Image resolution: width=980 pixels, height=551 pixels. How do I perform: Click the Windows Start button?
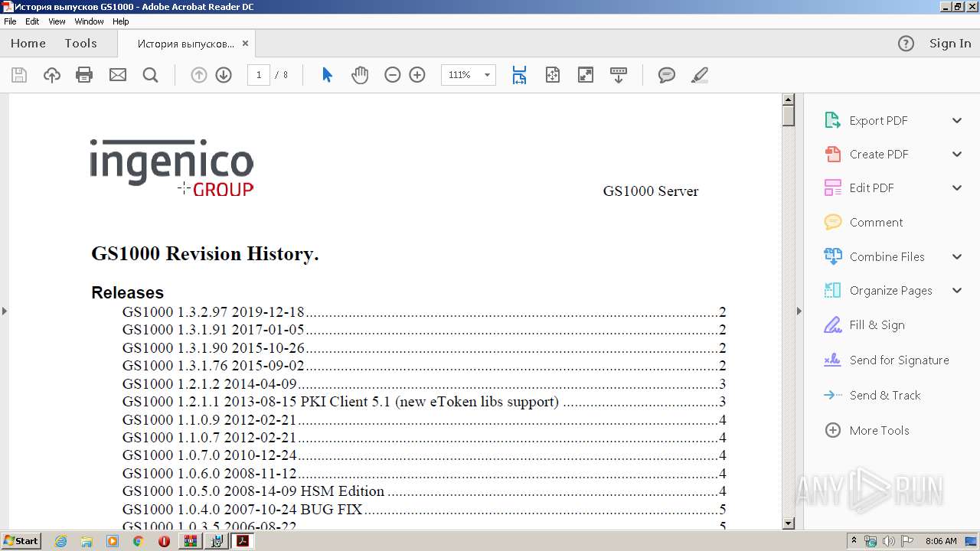[21, 541]
